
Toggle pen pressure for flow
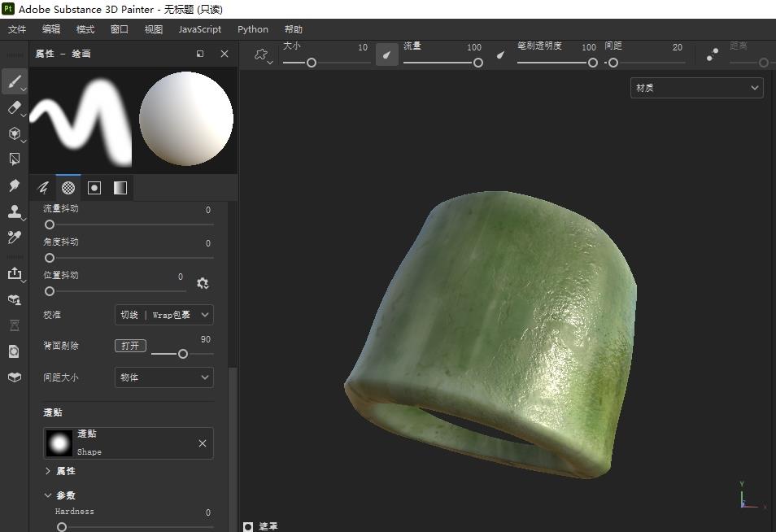[x=500, y=55]
